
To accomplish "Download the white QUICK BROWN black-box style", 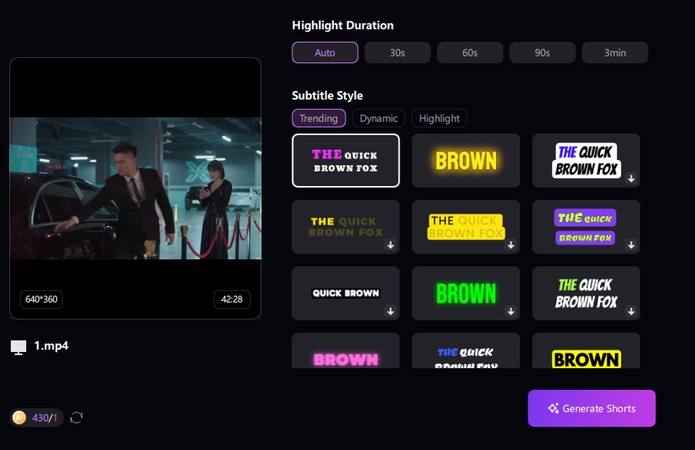I will click(391, 311).
